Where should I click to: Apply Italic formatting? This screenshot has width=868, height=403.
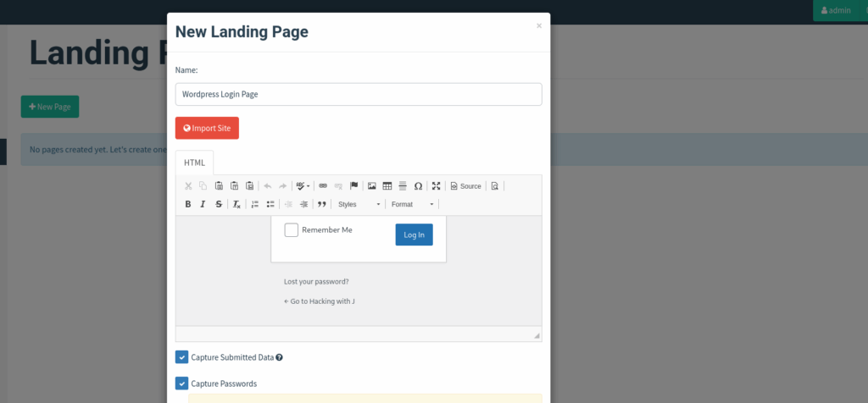[x=203, y=204]
